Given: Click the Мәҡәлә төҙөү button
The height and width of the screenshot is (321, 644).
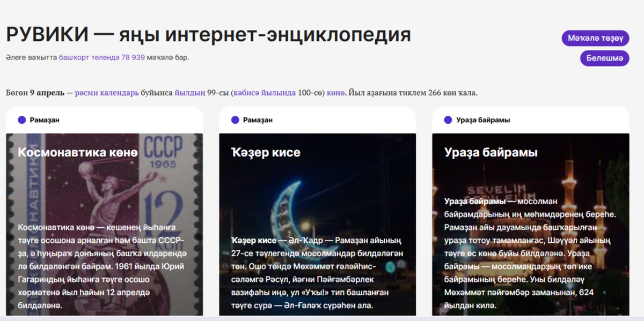Looking at the screenshot, I should coord(595,38).
